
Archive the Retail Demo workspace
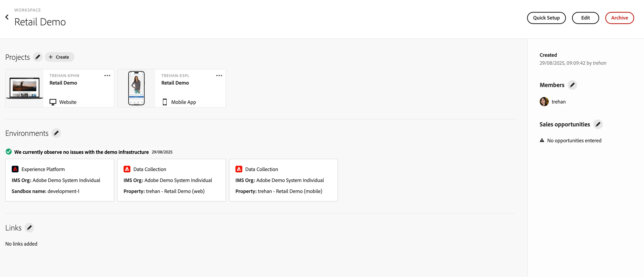619,18
